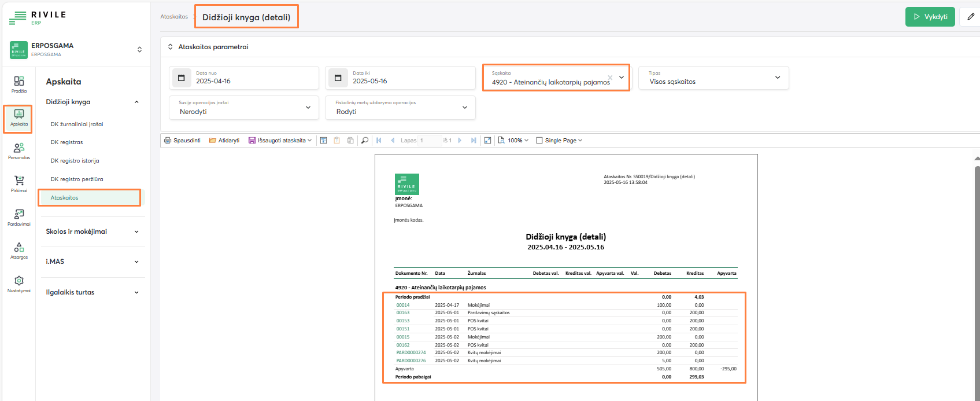Select DK žurnaliniai įrašai menu item
Viewport: 980px width, 401px height.
point(77,124)
